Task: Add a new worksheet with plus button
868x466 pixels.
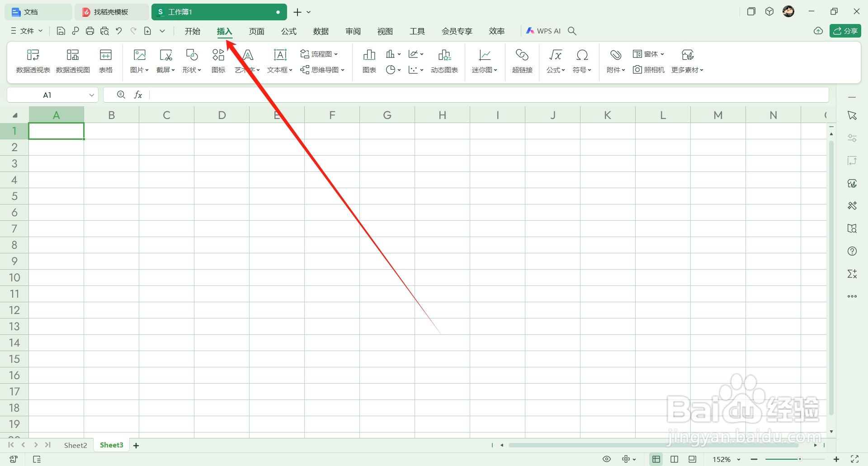Action: click(x=136, y=446)
